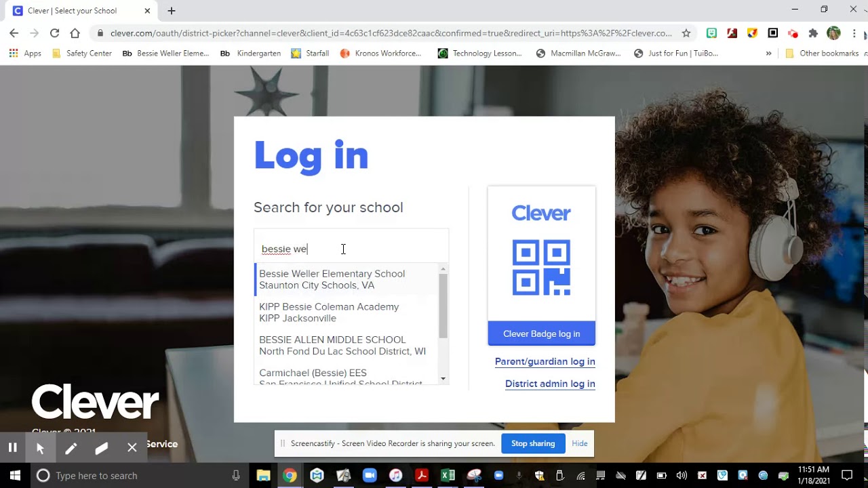Click the results list scroll down arrow
Image resolution: width=868 pixels, height=488 pixels.
443,379
